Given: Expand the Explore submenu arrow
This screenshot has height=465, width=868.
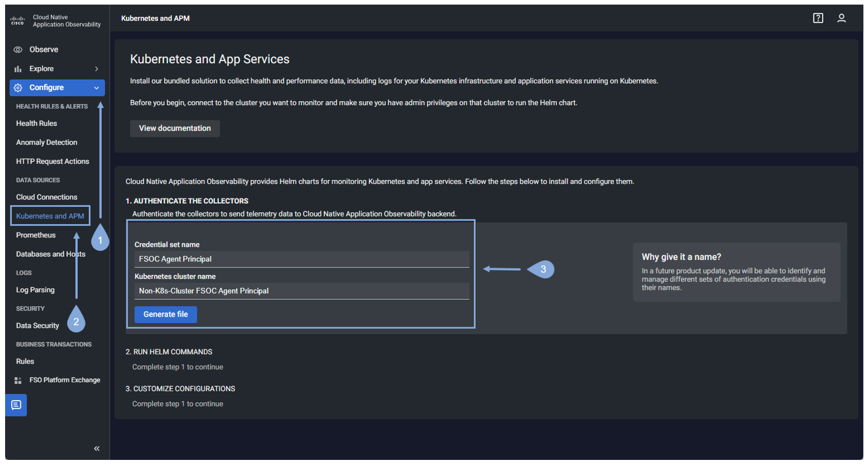Looking at the screenshot, I should pyautogui.click(x=96, y=69).
